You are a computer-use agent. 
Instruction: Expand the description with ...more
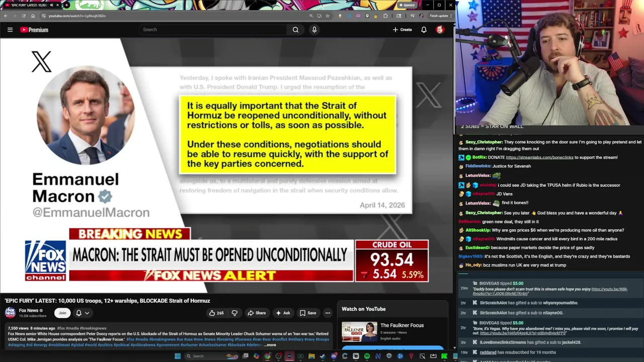click(x=270, y=345)
